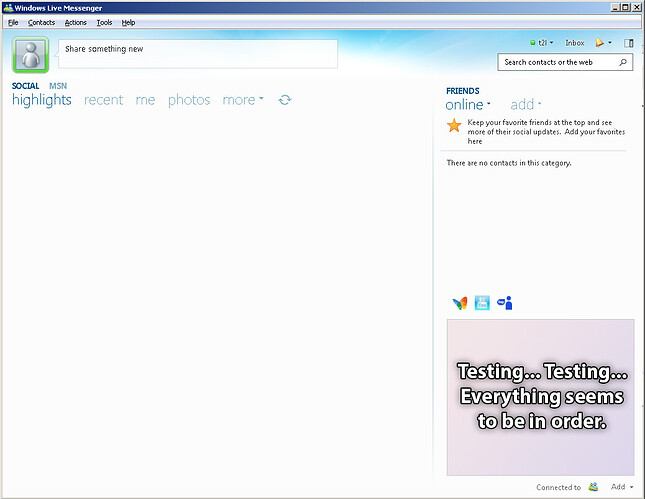Open the Tools menu

pyautogui.click(x=104, y=22)
